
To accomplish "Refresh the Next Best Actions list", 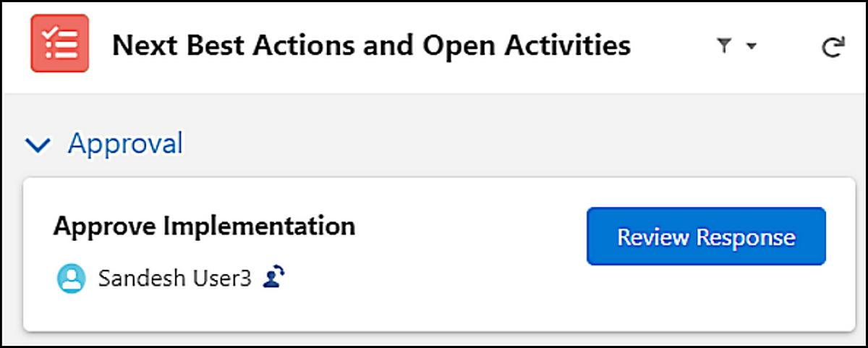I will (833, 48).
